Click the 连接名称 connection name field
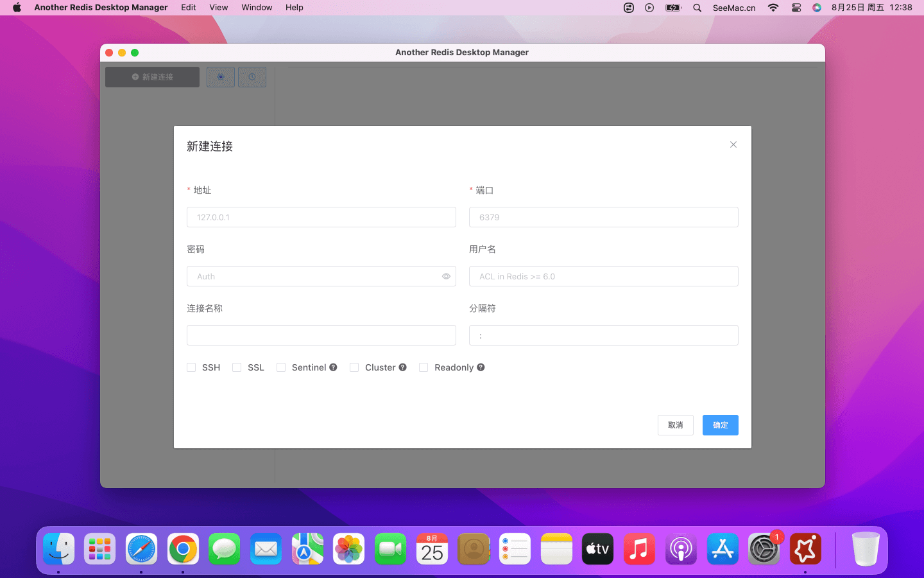924x578 pixels. [x=321, y=335]
